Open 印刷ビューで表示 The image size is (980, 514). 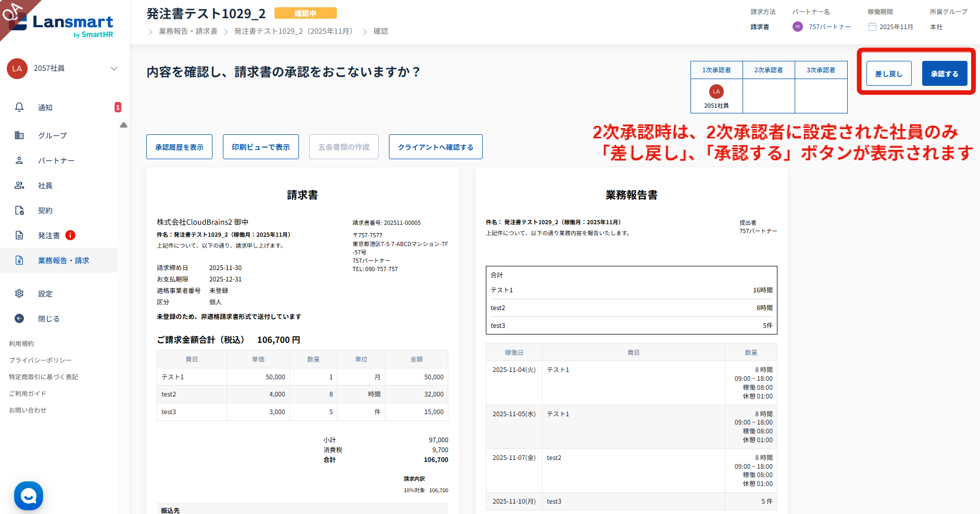[x=261, y=147]
